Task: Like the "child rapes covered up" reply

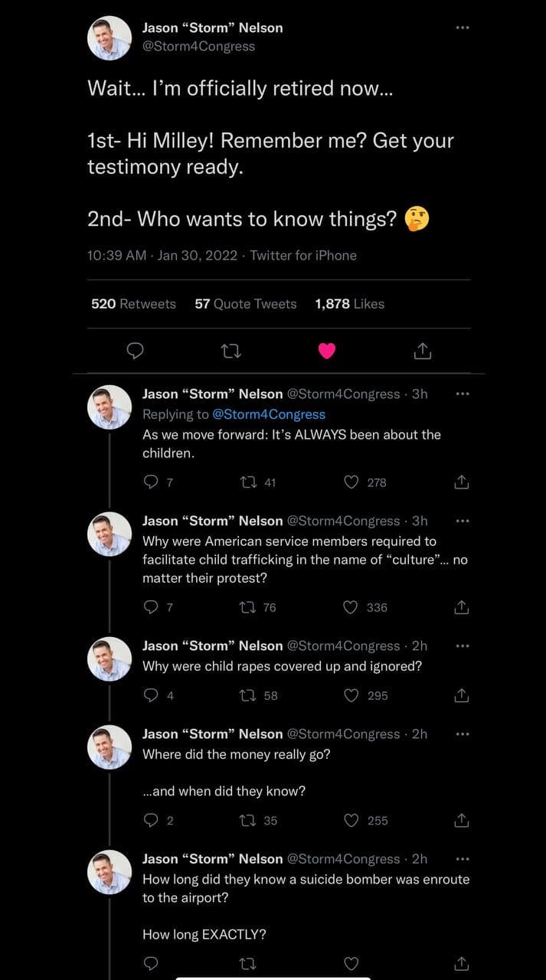Action: 351,695
